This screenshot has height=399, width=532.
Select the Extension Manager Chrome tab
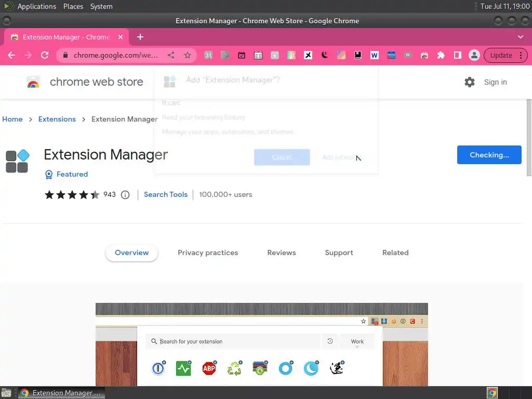pos(66,37)
